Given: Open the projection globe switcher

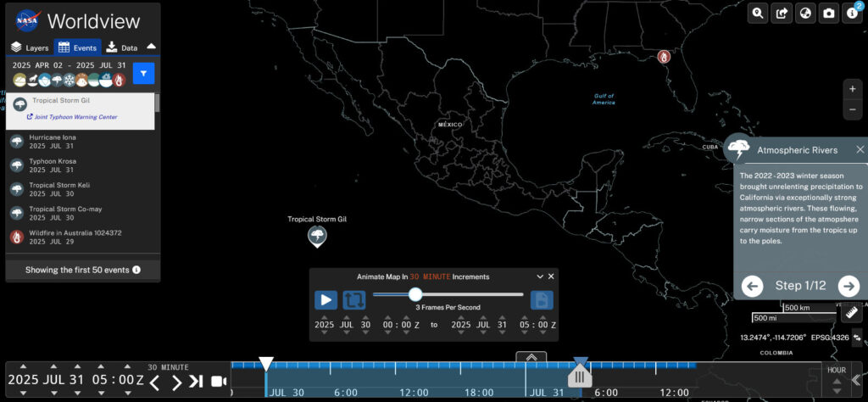Looking at the screenshot, I should [x=805, y=14].
